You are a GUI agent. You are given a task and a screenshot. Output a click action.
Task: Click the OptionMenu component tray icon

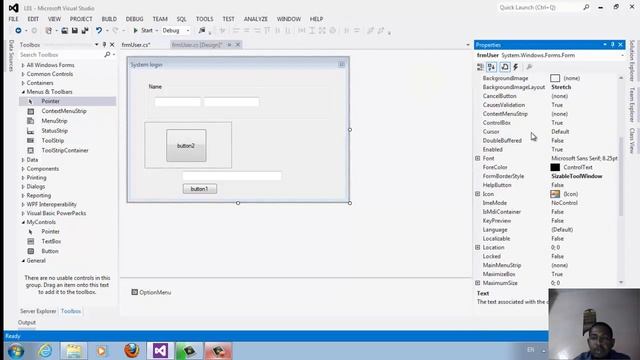[x=135, y=292]
